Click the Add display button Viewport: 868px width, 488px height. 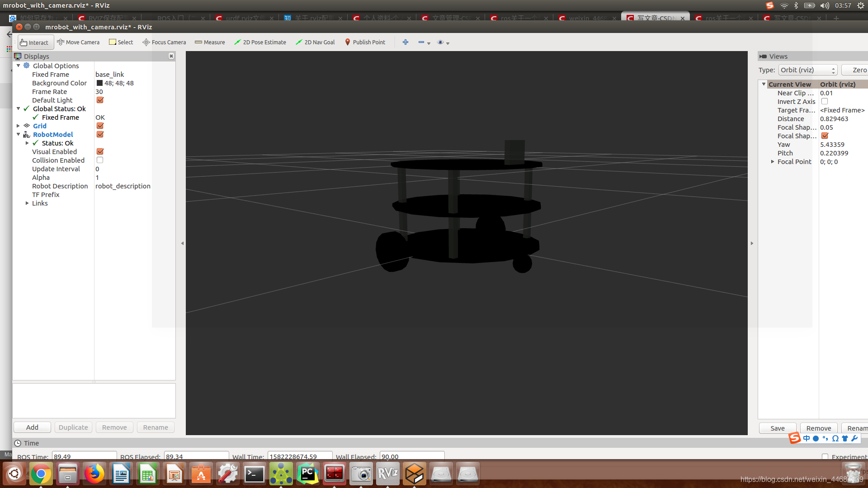32,427
